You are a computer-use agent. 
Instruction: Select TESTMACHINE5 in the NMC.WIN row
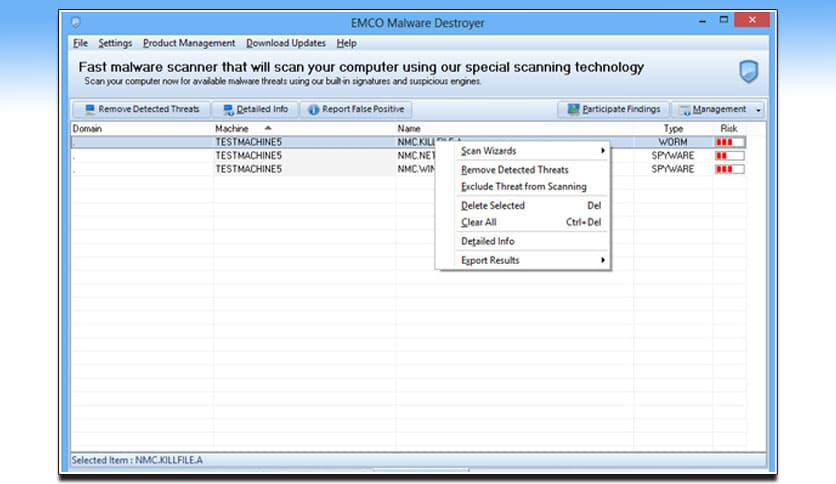tap(248, 169)
